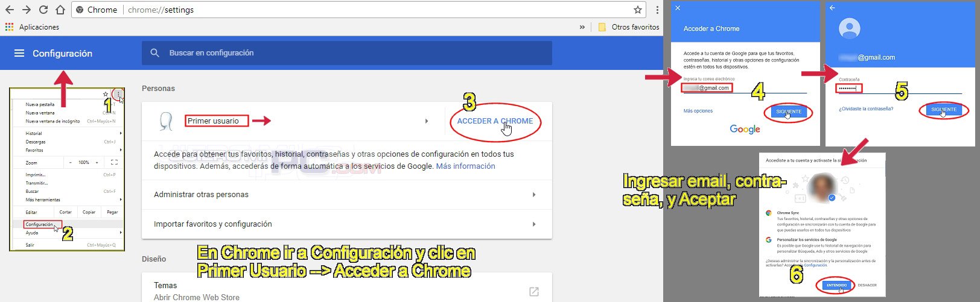Increase zoom with the plus button
The image size is (980, 302).
pyautogui.click(x=97, y=163)
